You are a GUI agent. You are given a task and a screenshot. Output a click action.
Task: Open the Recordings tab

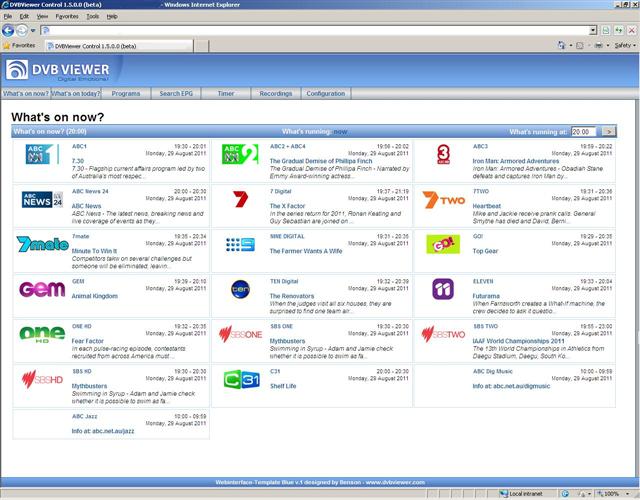[276, 93]
